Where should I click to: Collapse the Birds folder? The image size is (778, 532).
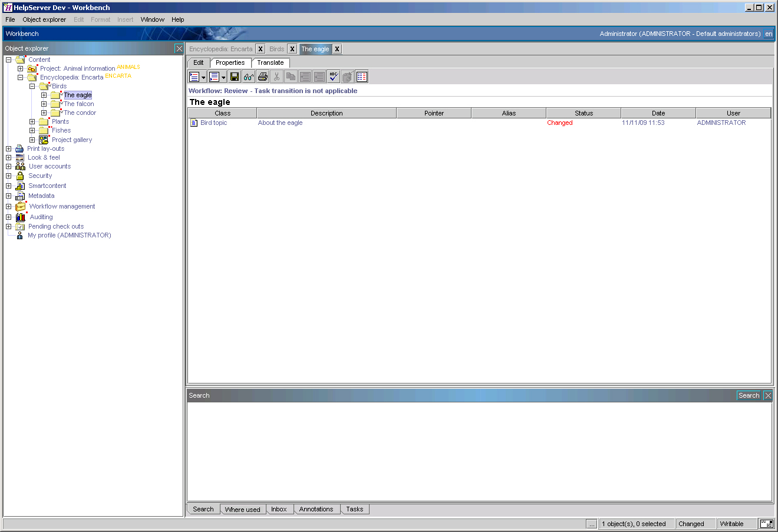(32, 85)
